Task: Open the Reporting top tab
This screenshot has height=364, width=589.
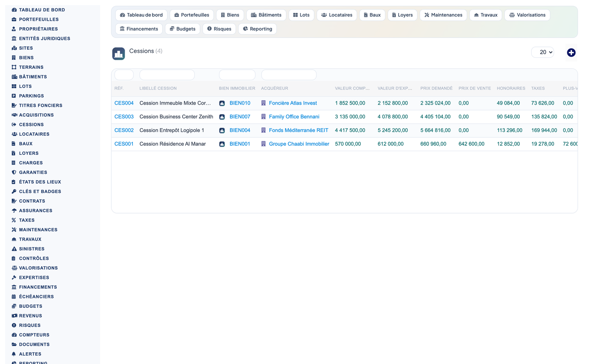Action: pyautogui.click(x=258, y=29)
